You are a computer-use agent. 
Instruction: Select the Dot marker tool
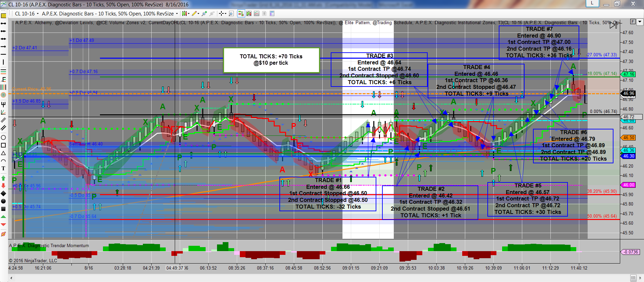(x=3, y=201)
